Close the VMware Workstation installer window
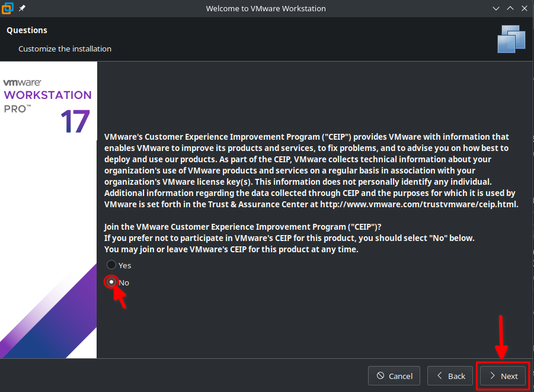Image resolution: width=534 pixels, height=392 pixels. [523, 8]
